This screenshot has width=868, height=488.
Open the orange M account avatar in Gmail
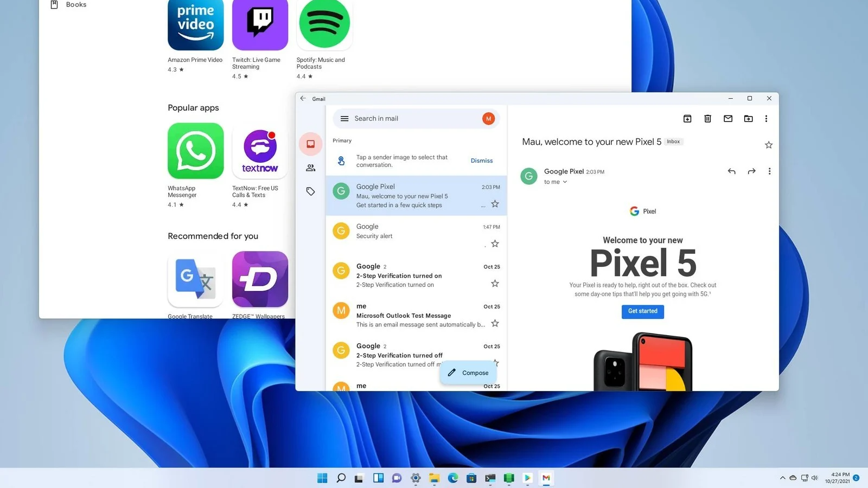(488, 119)
